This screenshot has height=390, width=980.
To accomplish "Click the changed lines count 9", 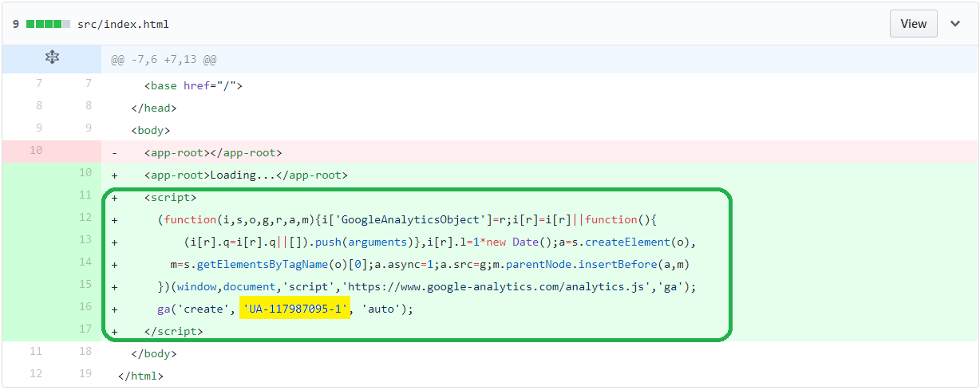I will click(x=15, y=24).
